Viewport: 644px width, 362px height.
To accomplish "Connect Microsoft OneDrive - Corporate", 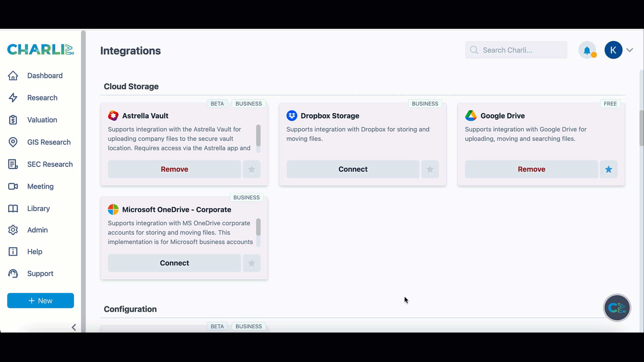I will click(174, 263).
